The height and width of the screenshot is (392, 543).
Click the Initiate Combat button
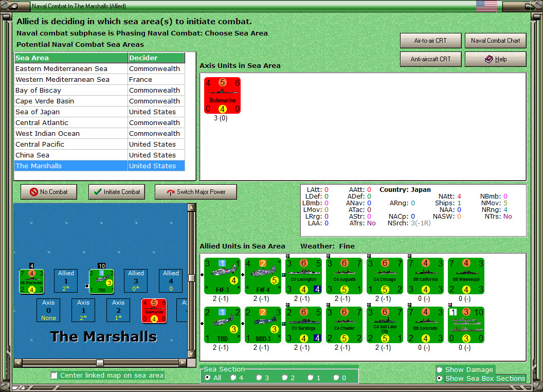[117, 192]
